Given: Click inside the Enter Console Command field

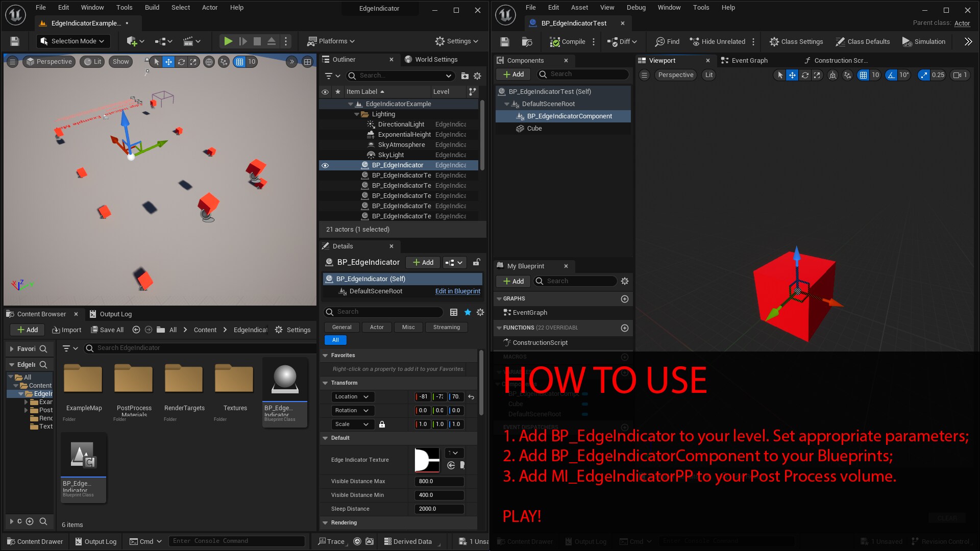Looking at the screenshot, I should [x=236, y=541].
